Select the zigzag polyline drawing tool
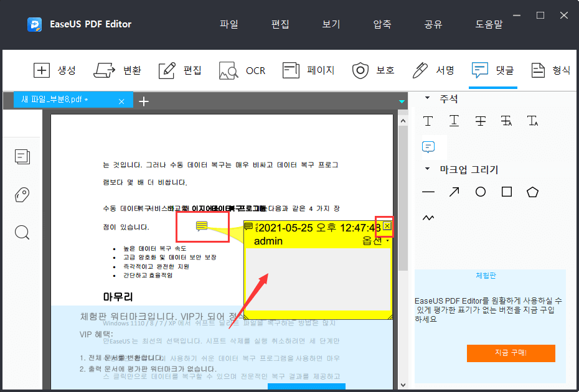This screenshot has height=392, width=579. (428, 218)
